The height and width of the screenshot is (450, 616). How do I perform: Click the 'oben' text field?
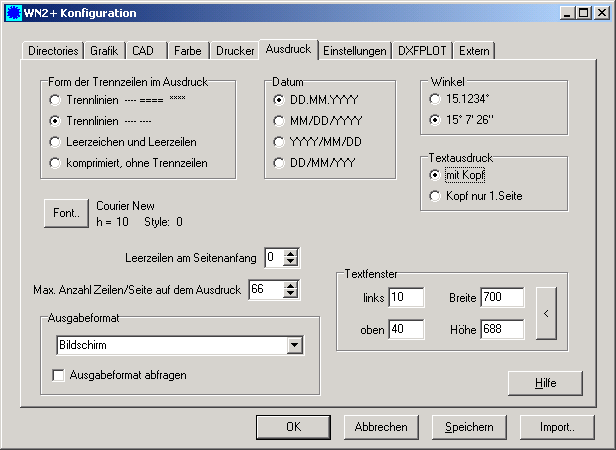point(406,329)
